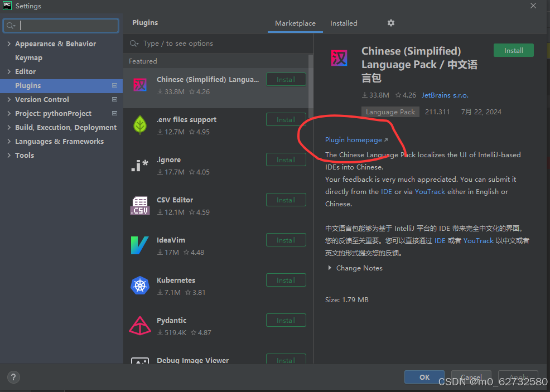Select Keymap in settings tree

click(x=28, y=58)
